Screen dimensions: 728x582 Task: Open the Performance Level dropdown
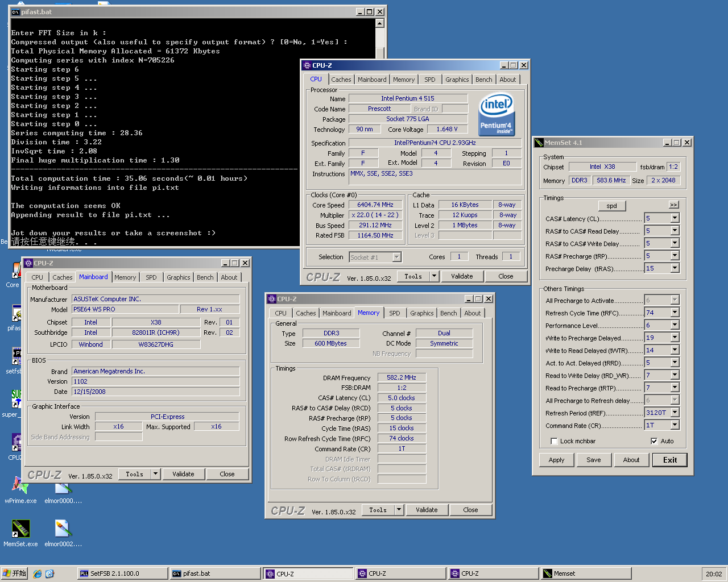pos(675,325)
